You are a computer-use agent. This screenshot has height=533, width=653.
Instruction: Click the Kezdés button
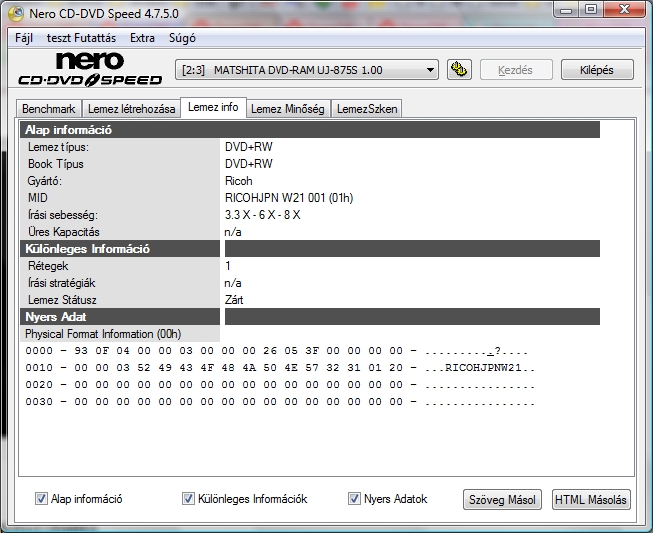516,70
